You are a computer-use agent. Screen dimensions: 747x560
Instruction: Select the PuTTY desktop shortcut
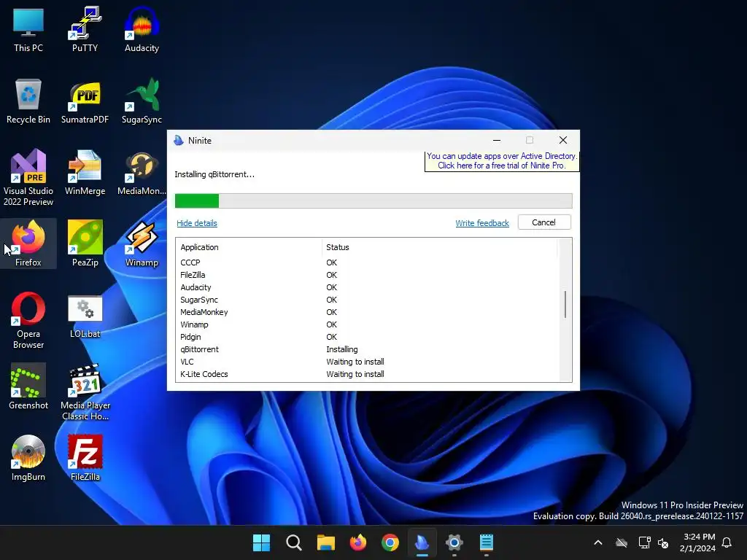point(85,30)
